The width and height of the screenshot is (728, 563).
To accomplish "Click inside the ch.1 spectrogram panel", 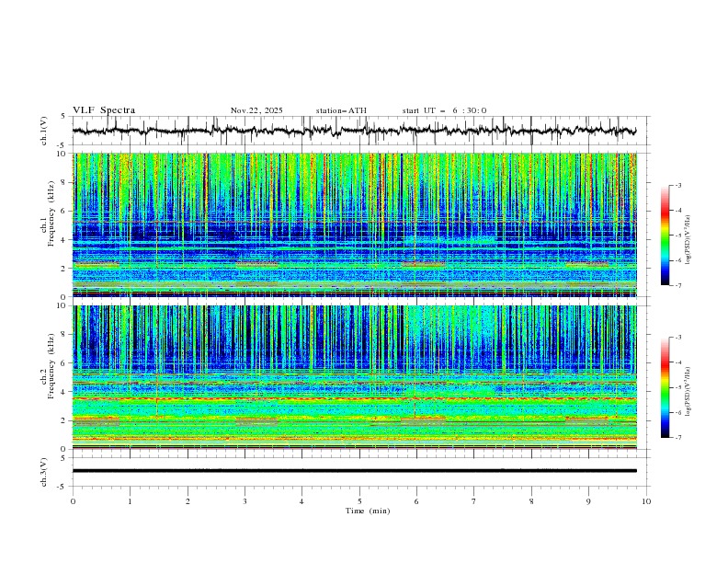I will coord(354,224).
